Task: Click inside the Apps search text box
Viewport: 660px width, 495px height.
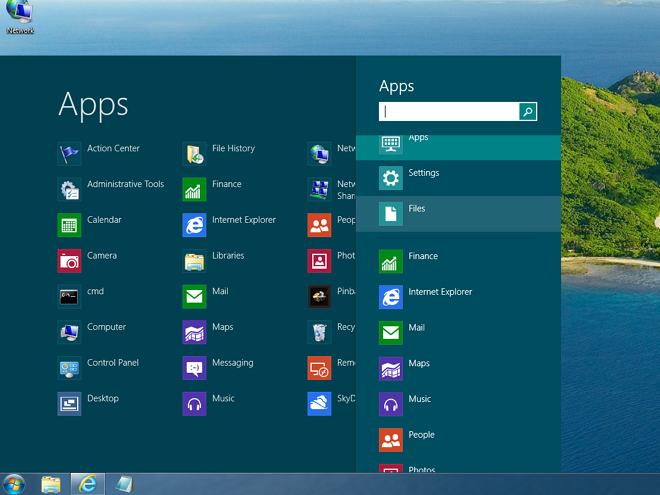Action: (448, 112)
